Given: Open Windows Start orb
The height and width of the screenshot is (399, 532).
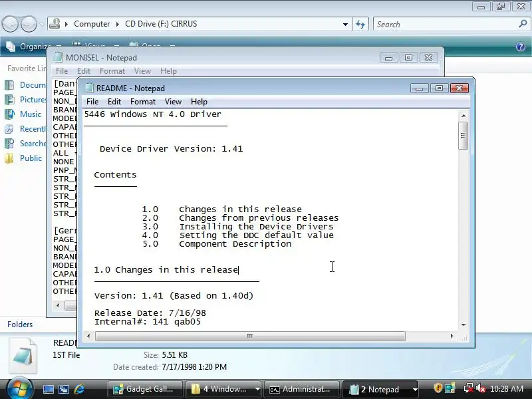Looking at the screenshot, I should coord(19,389).
